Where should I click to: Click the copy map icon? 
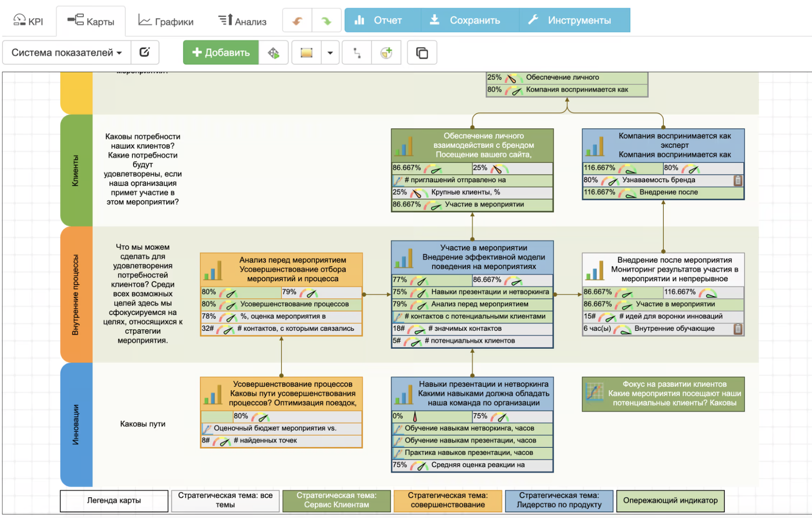point(422,52)
